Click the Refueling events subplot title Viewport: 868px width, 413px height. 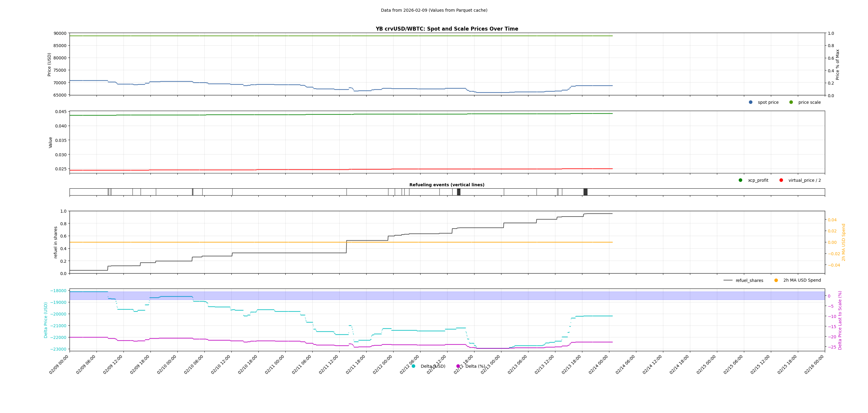point(447,185)
